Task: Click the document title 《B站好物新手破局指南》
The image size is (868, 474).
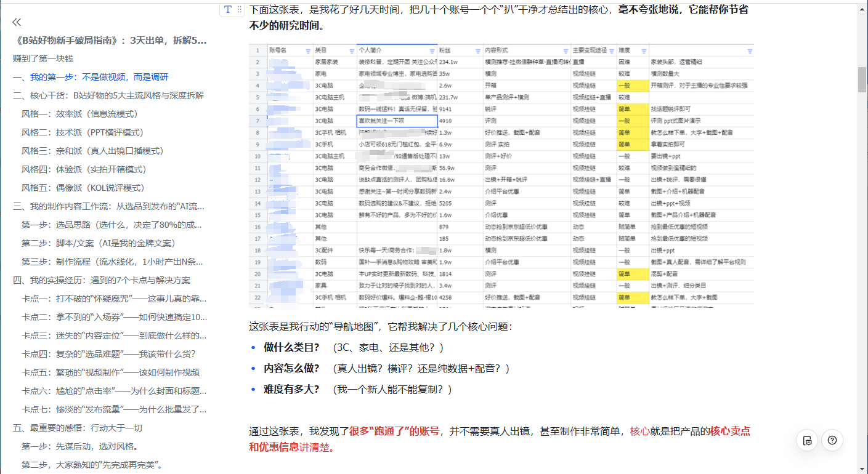Action: coord(110,41)
